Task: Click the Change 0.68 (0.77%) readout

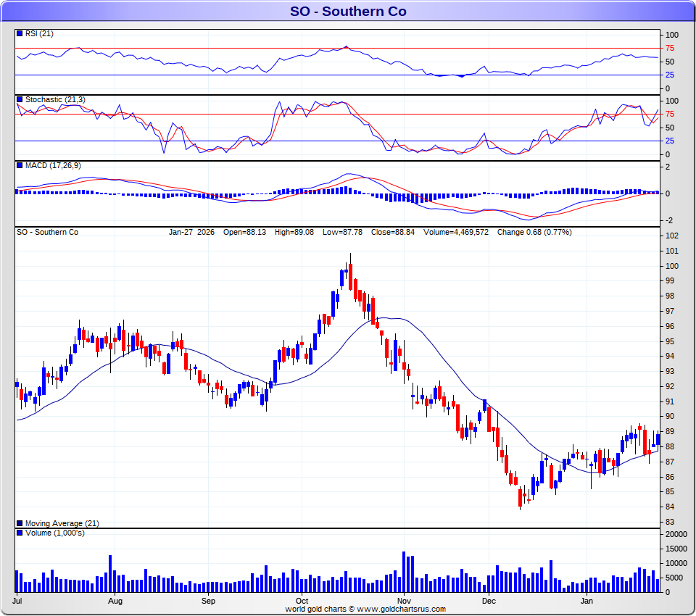Action: pos(534,233)
